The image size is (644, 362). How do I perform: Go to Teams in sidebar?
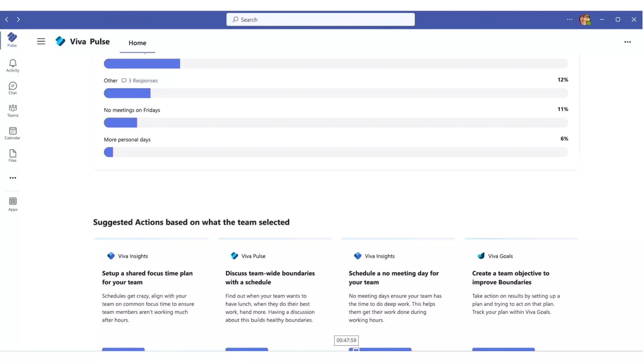click(13, 111)
